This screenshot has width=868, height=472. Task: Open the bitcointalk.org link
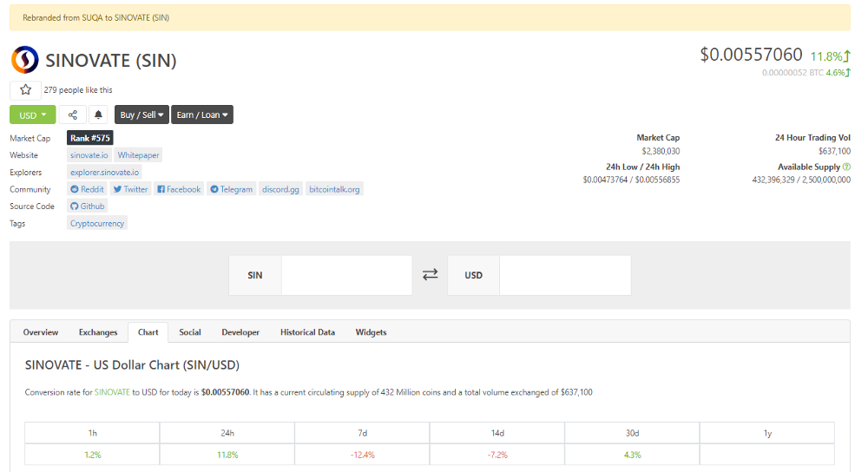334,189
